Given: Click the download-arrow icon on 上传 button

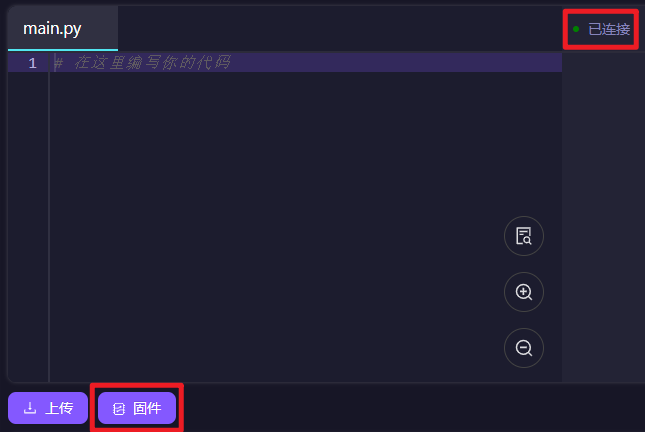Looking at the screenshot, I should (30, 408).
